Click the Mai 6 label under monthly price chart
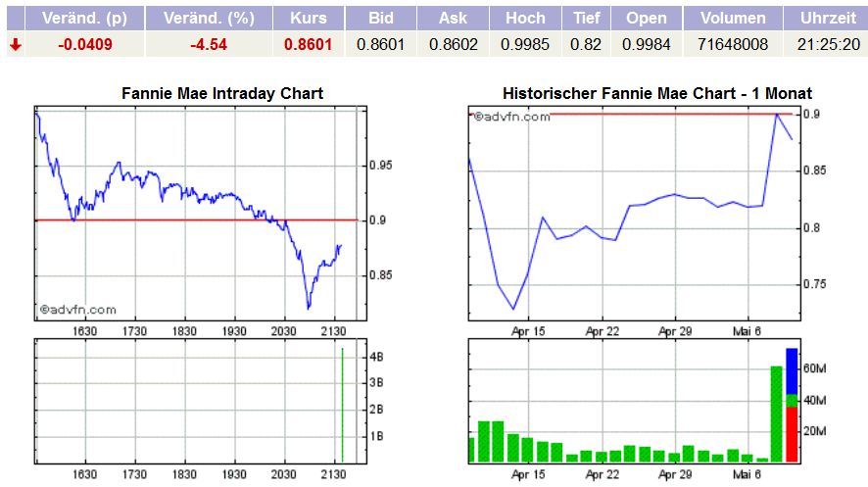The image size is (868, 487). (747, 331)
